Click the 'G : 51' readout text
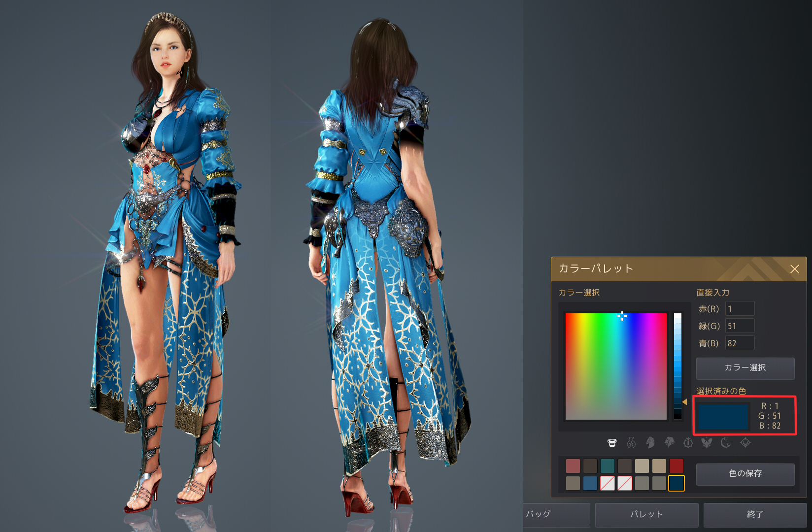 point(770,416)
